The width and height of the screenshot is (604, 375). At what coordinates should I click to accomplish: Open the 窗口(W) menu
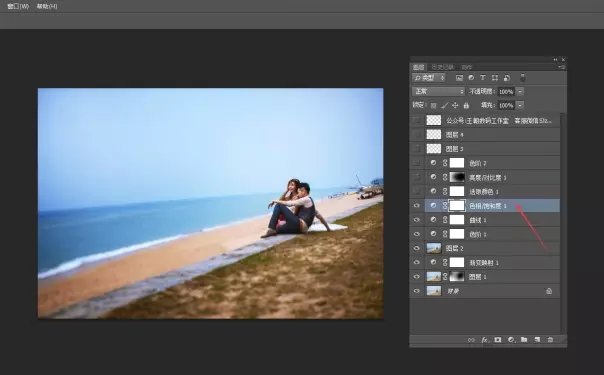[18, 6]
